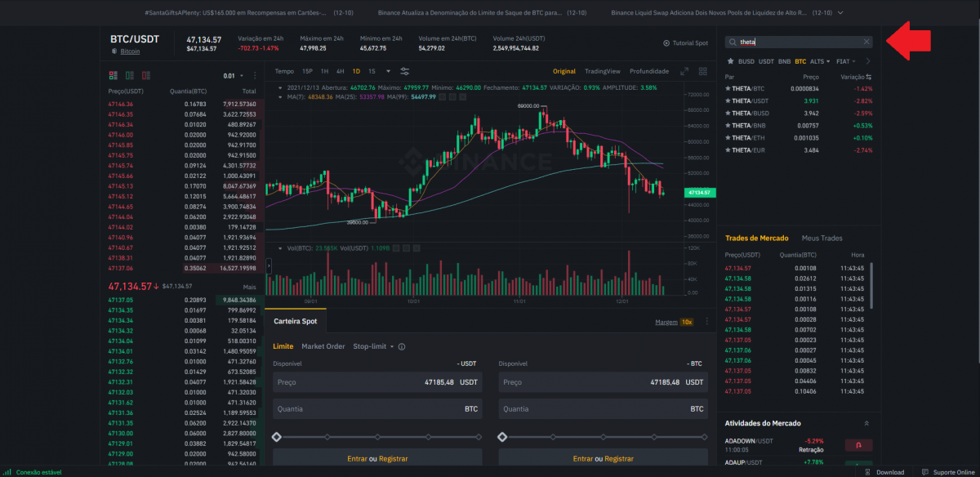
Task: Collapse the candle OHLC info arrow
Action: coord(280,87)
